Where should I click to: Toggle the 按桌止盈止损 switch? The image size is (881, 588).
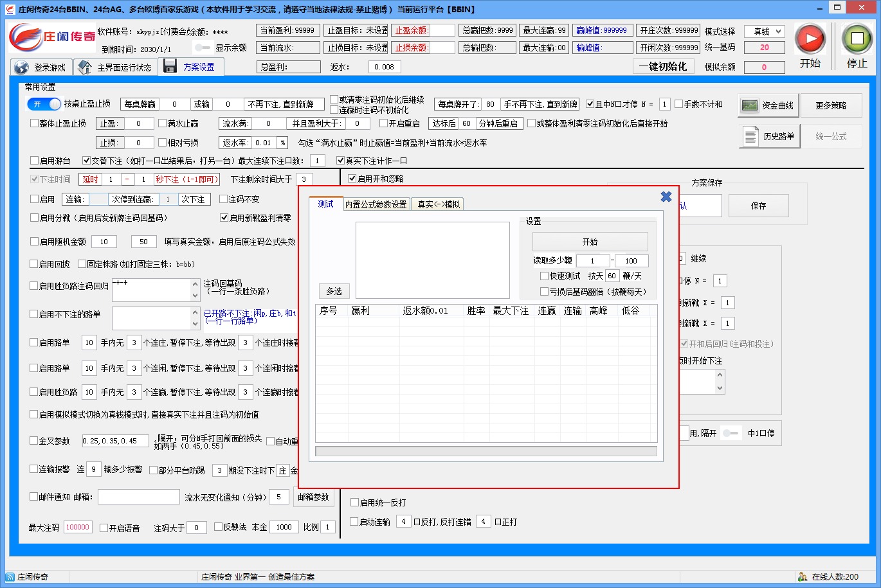point(44,104)
